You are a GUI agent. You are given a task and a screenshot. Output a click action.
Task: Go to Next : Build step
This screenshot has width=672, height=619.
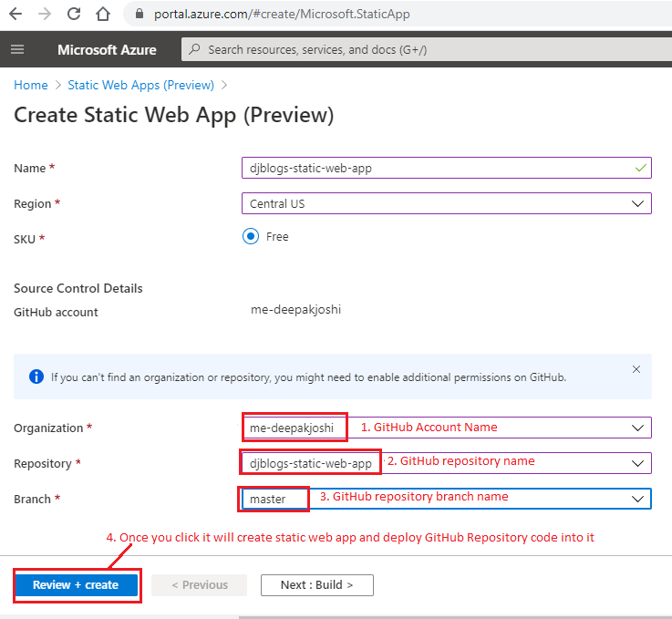point(317,584)
